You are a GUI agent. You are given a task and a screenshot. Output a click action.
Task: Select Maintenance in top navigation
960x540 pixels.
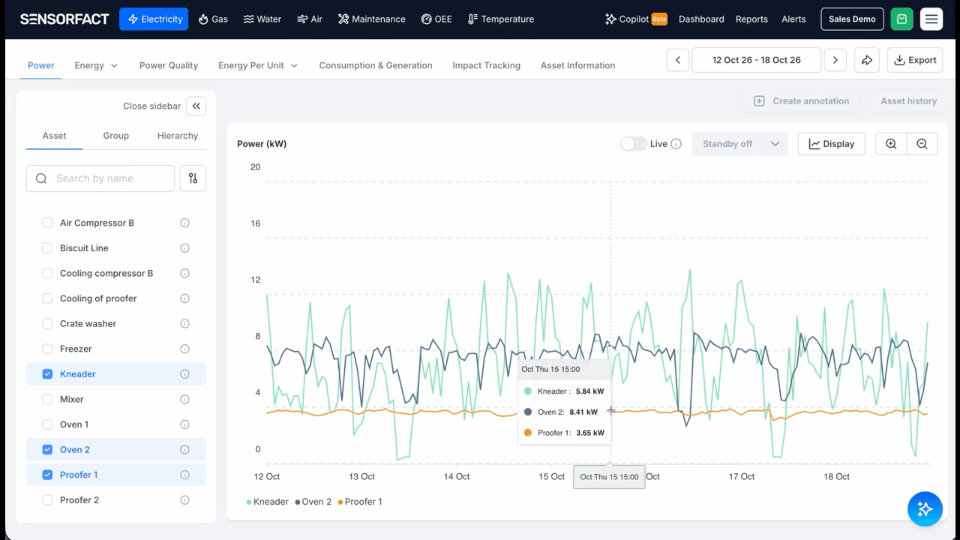372,19
